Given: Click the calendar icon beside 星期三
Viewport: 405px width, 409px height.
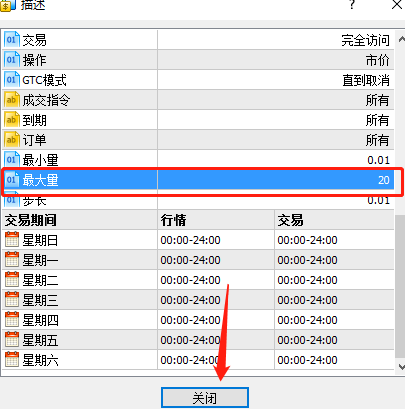Looking at the screenshot, I should (12, 300).
